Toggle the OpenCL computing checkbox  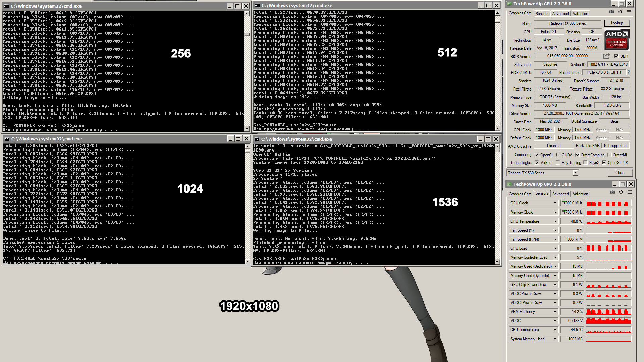(537, 155)
